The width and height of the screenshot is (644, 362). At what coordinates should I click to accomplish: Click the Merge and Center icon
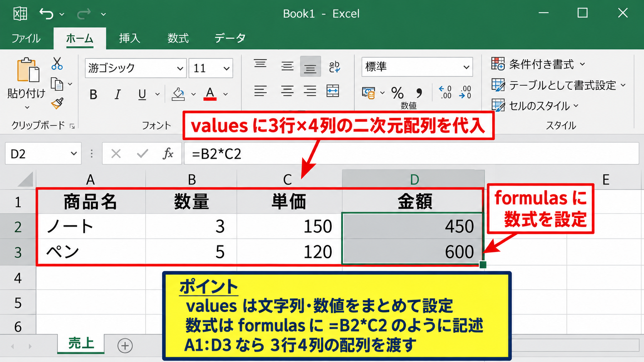(333, 91)
